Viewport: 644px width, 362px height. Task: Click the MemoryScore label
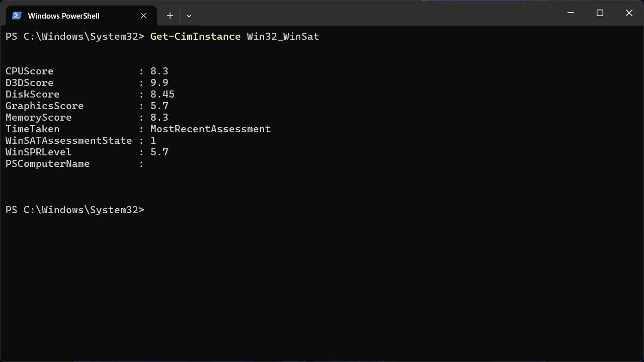click(38, 117)
